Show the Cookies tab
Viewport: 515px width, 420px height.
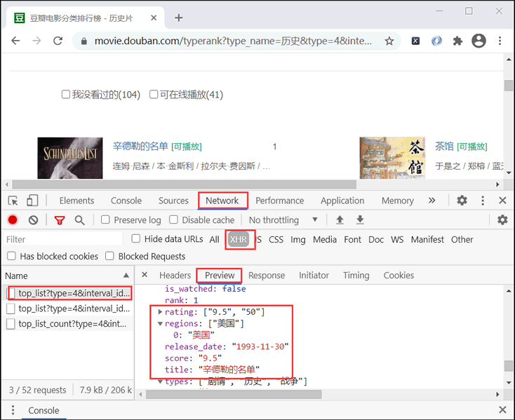coord(399,276)
